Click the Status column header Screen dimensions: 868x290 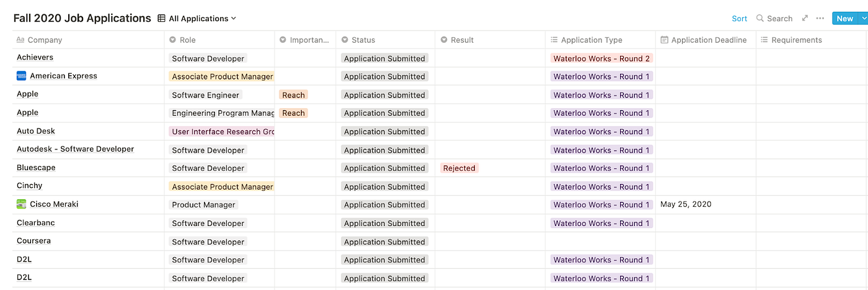[x=386, y=40]
